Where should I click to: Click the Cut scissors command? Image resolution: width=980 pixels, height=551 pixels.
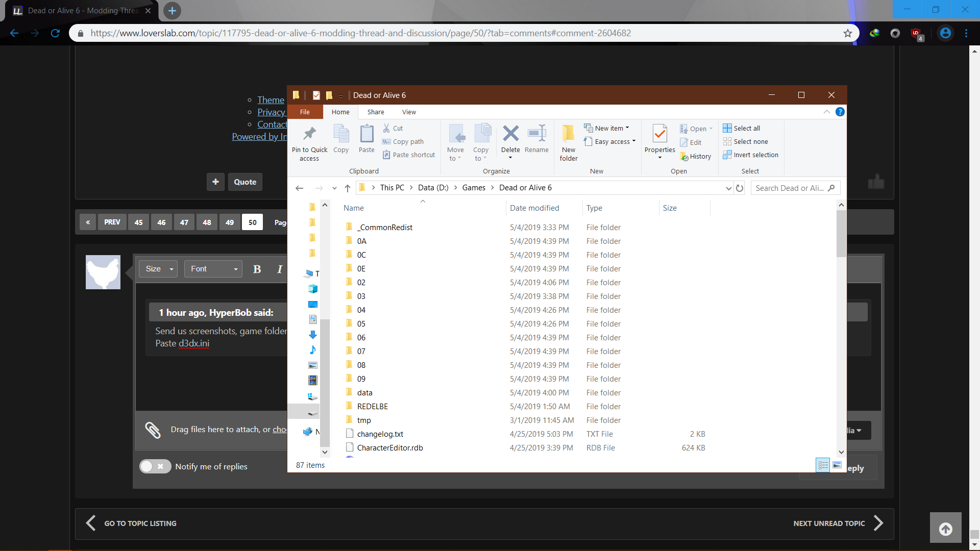coord(393,128)
